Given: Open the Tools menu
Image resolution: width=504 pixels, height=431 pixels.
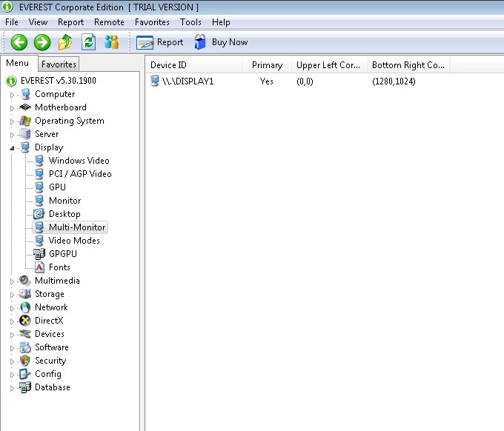Looking at the screenshot, I should point(190,22).
